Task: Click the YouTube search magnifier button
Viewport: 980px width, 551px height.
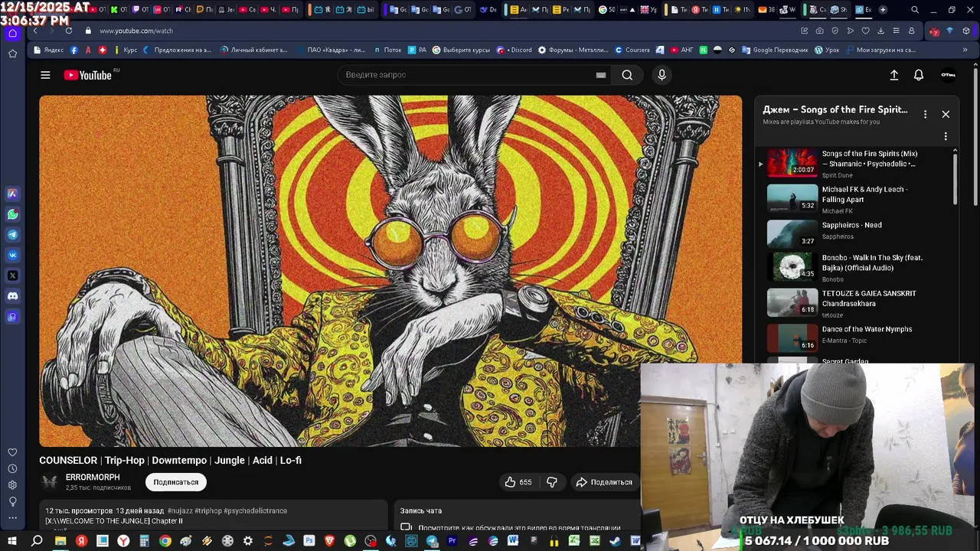Action: pos(627,75)
